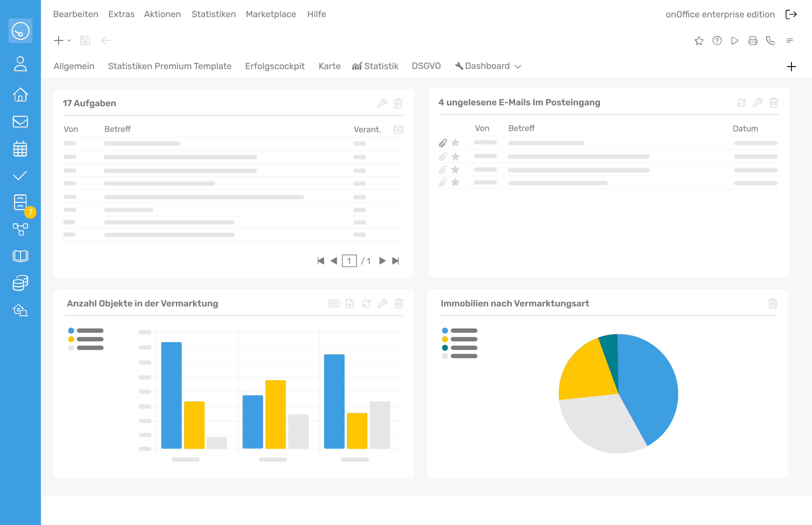812x525 pixels.
Task: Open the calendar from the sidebar
Action: tap(20, 149)
